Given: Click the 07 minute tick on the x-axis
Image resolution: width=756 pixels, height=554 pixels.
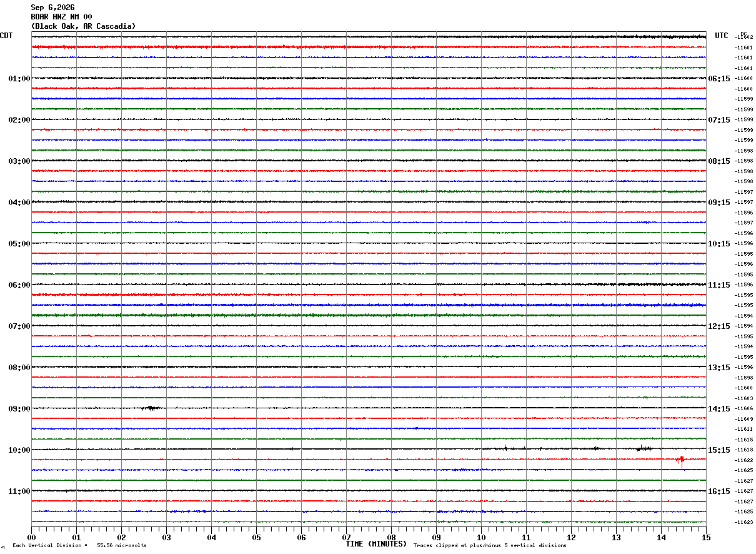Looking at the screenshot, I should [346, 537].
